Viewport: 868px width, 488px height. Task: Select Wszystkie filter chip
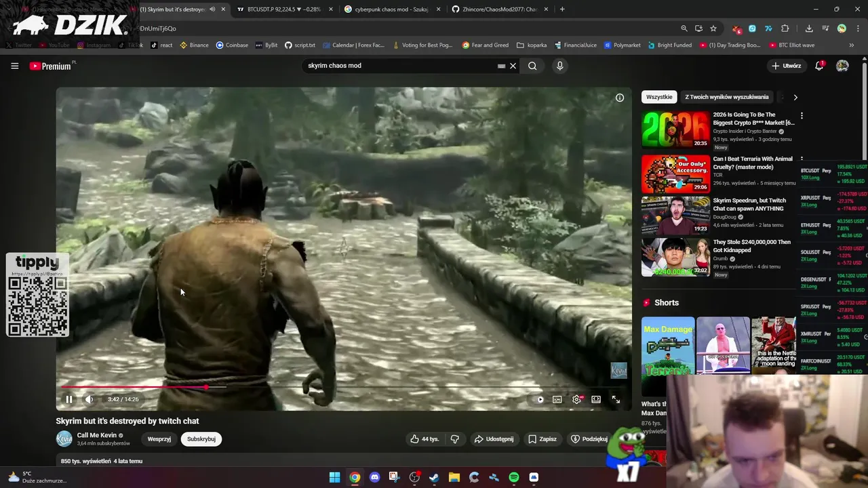coord(659,97)
